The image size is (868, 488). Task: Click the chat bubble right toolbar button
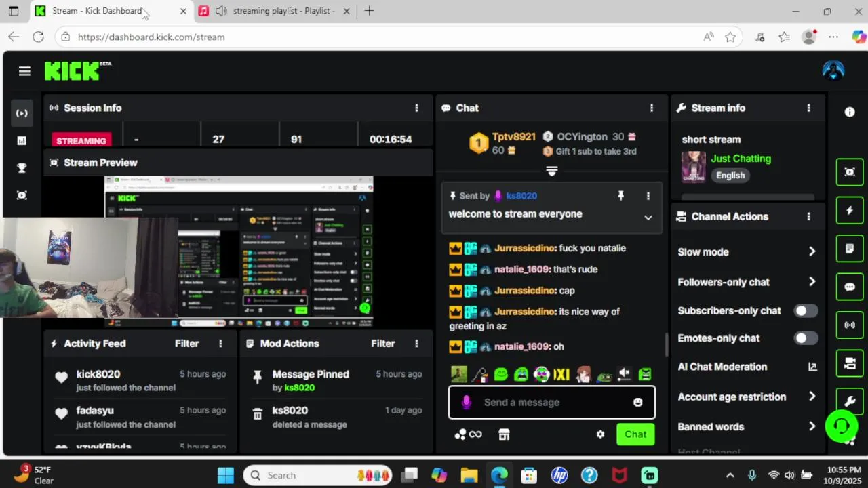coord(850,287)
